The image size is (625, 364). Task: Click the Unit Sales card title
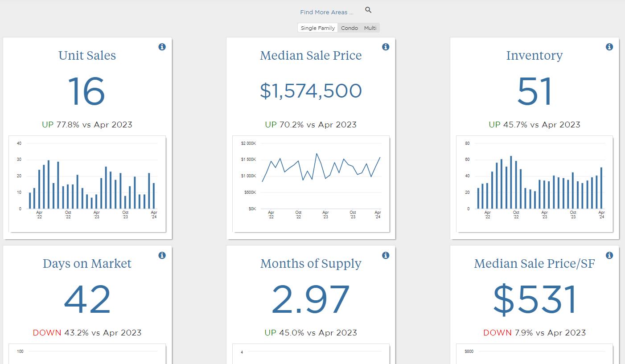click(87, 56)
